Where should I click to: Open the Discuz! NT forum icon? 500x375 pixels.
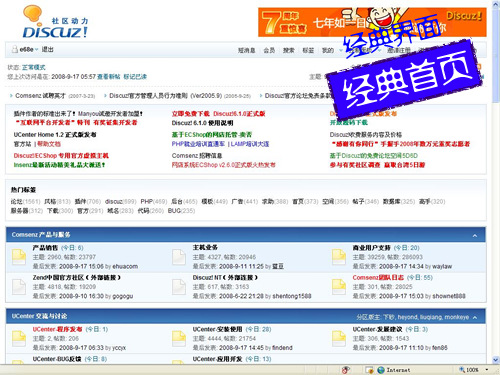coord(179,287)
